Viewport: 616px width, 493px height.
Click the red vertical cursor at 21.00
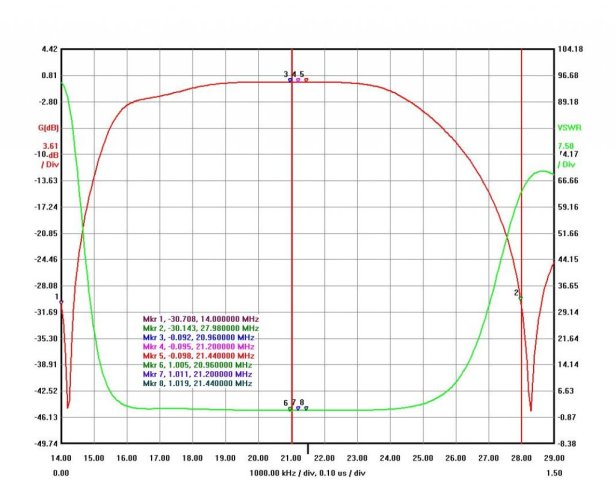point(291,250)
